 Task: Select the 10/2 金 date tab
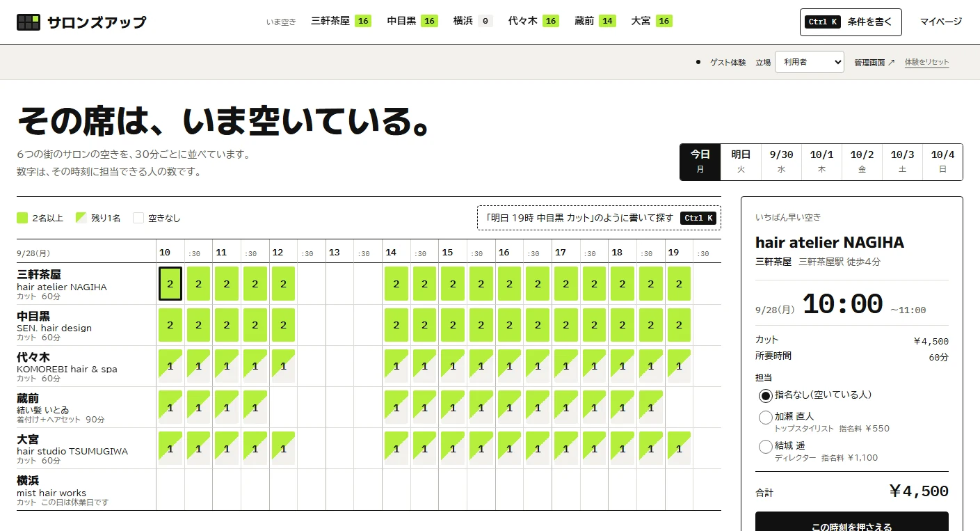[862, 162]
